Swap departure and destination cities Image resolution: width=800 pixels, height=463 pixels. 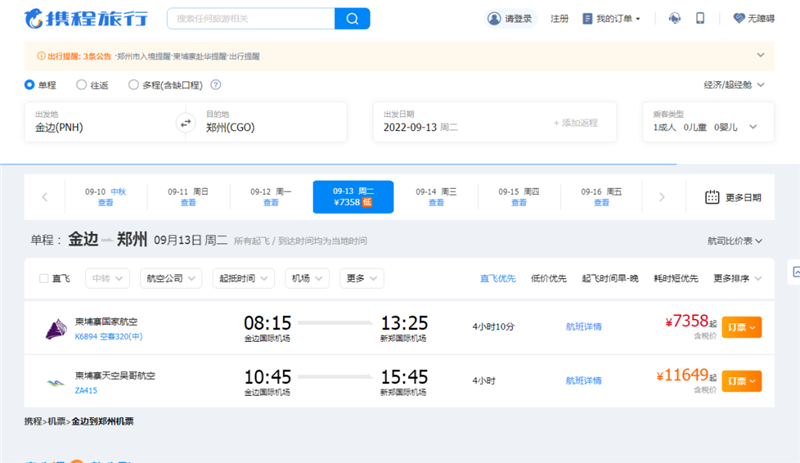pyautogui.click(x=186, y=123)
